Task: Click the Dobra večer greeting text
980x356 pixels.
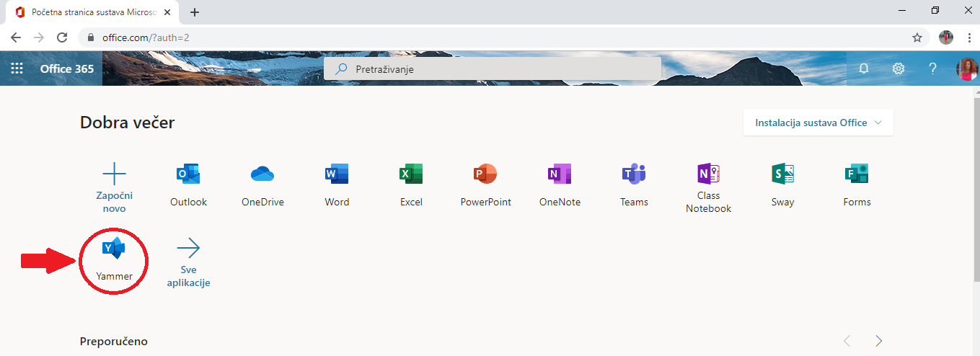Action: coord(128,123)
